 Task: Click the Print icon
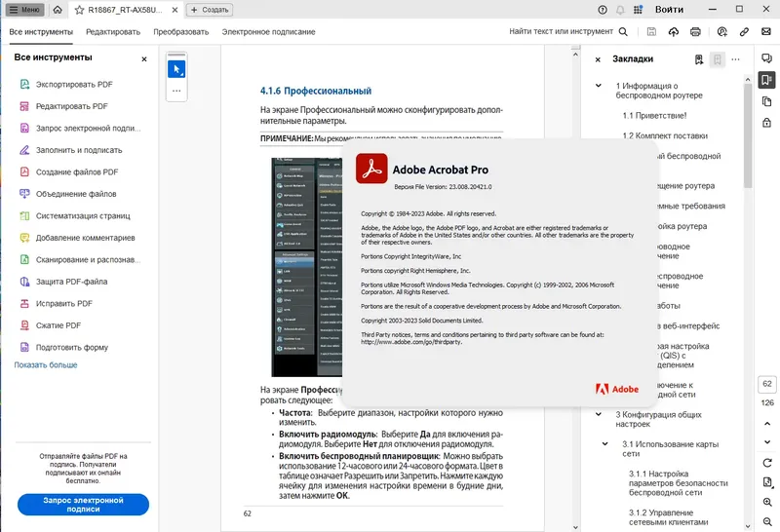(695, 32)
